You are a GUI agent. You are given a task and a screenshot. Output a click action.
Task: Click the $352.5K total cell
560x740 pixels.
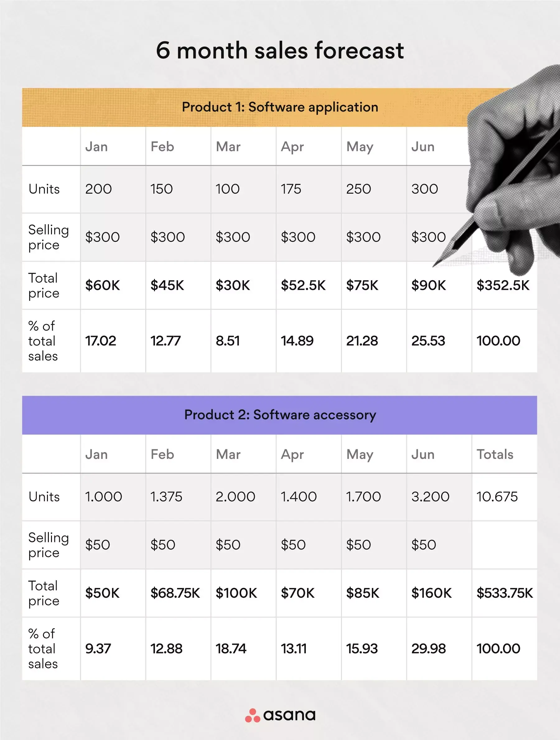pos(503,285)
